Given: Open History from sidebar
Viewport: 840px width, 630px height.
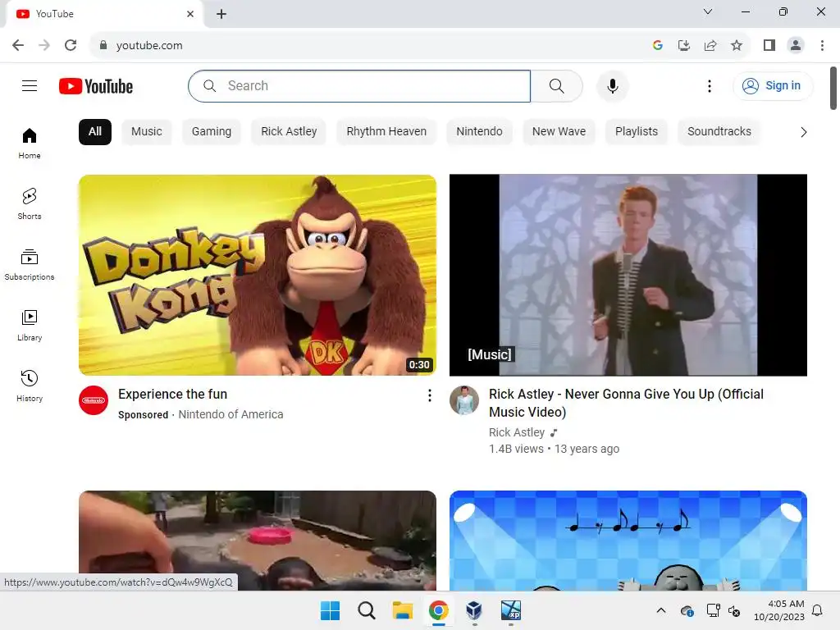Looking at the screenshot, I should 30,386.
